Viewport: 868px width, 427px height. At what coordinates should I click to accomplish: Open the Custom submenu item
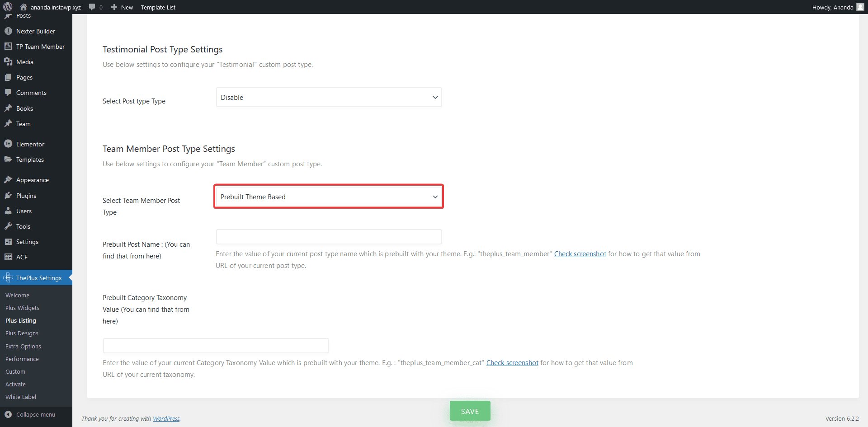tap(15, 371)
